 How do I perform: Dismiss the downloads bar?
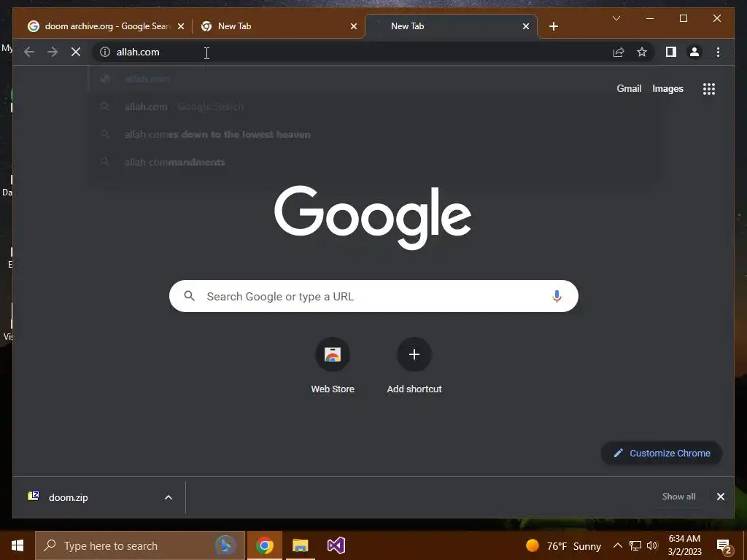point(720,497)
